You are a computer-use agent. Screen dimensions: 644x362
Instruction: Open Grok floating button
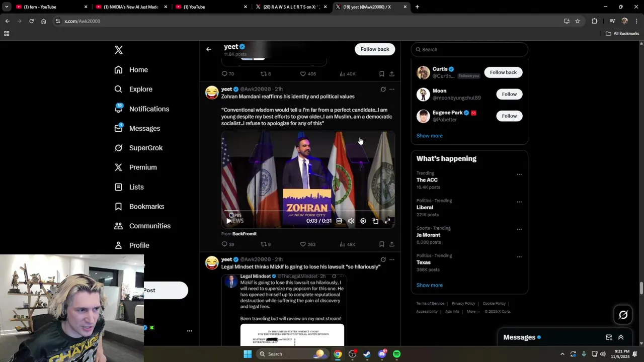pos(623,315)
